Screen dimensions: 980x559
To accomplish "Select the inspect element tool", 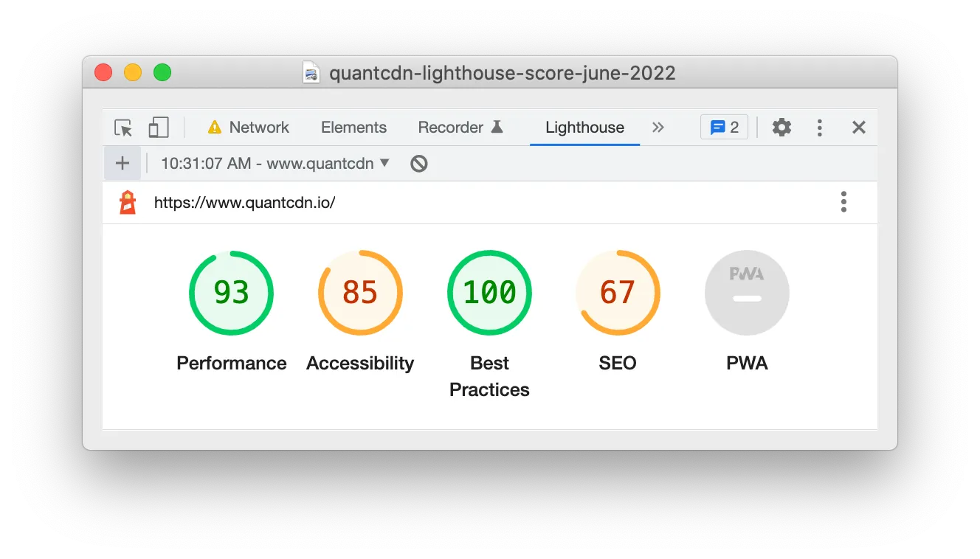I will click(122, 127).
